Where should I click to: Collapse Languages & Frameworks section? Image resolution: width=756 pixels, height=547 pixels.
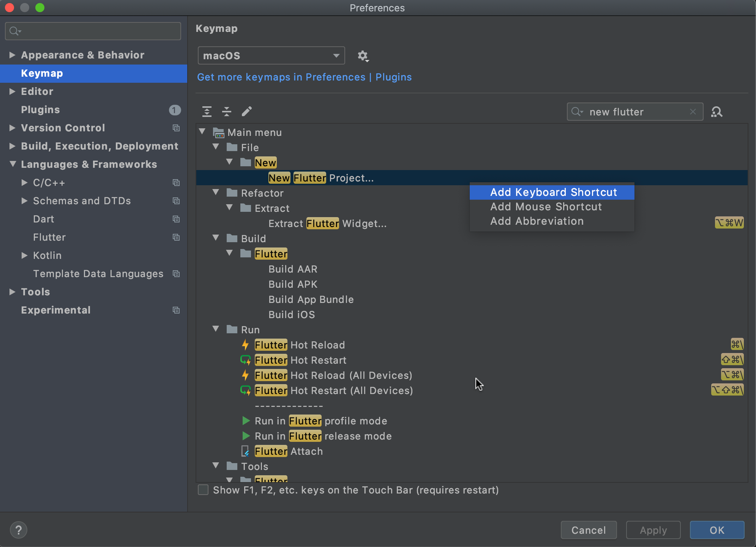[13, 164]
